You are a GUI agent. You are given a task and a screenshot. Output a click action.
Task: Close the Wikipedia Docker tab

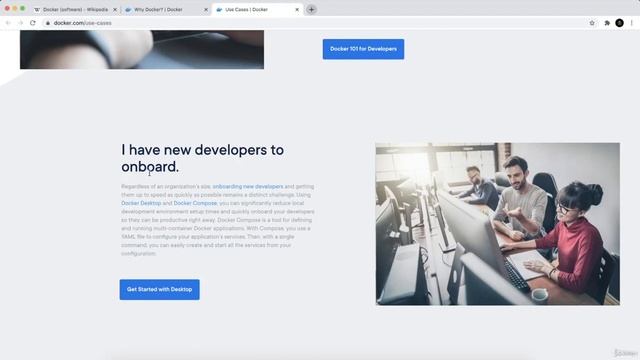point(115,9)
